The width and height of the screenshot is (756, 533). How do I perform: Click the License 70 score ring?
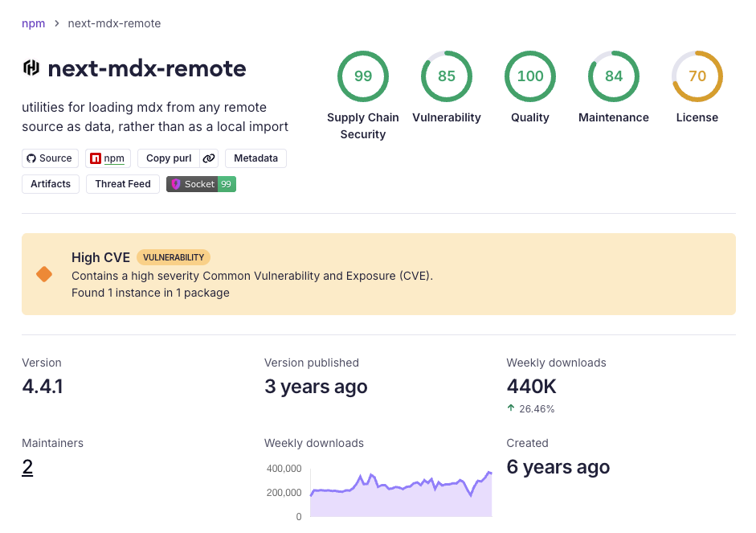coord(697,76)
